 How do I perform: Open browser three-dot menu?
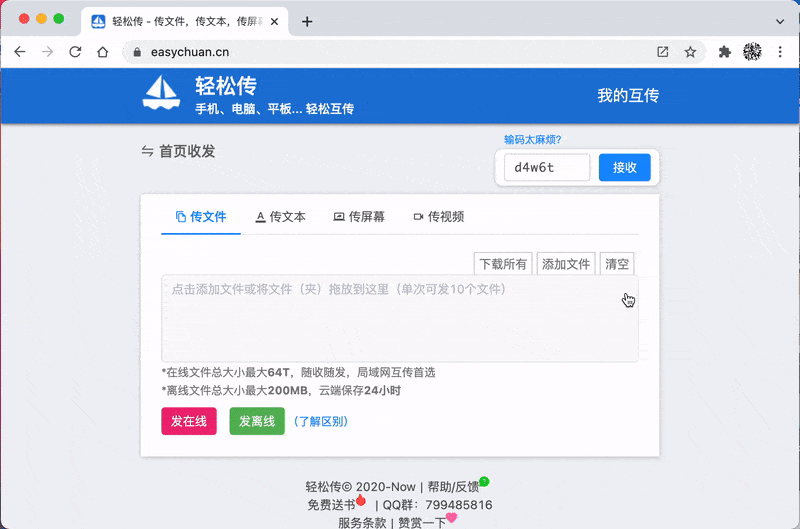[x=783, y=52]
